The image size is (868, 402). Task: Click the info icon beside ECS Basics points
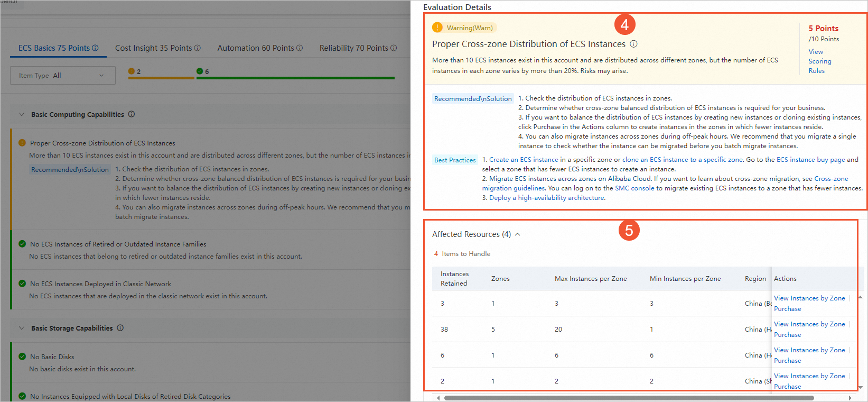click(95, 48)
